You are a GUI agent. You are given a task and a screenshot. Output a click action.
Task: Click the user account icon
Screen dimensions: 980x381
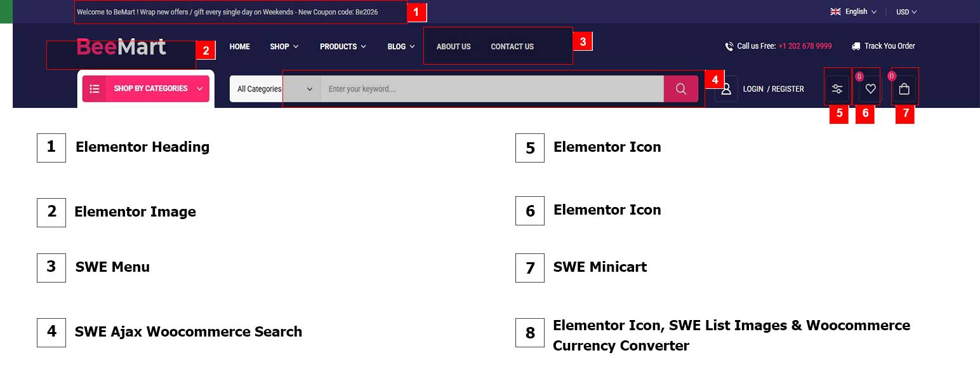coord(727,89)
